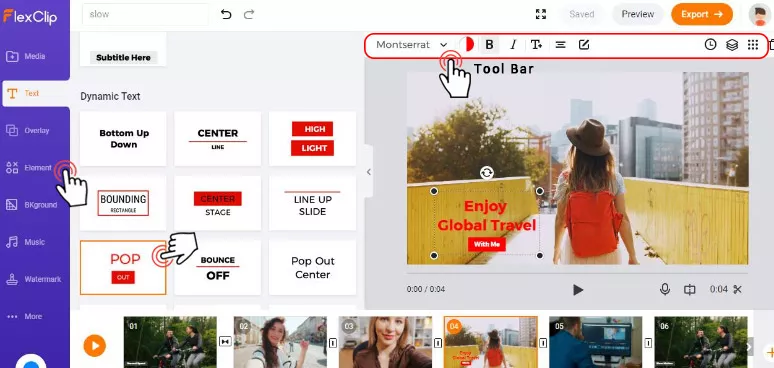Click the 0:04 scene duration
This screenshot has height=368, width=774.
[719, 290]
